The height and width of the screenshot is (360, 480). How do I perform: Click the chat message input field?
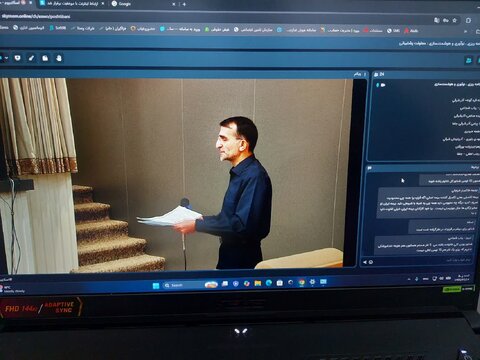(x=423, y=260)
